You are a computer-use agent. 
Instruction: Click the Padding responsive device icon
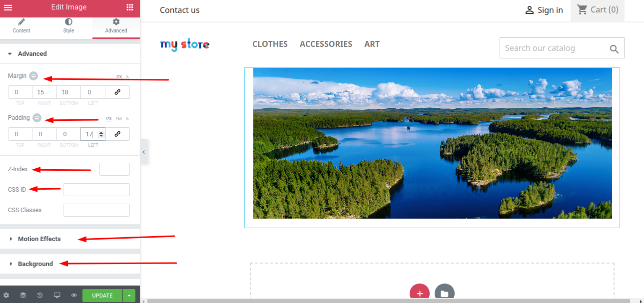[x=37, y=118]
